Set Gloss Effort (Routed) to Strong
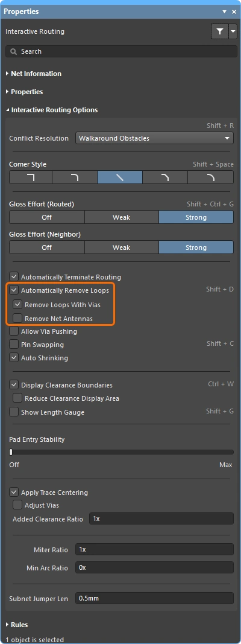Viewport: 241px width, 644px height. [196, 217]
